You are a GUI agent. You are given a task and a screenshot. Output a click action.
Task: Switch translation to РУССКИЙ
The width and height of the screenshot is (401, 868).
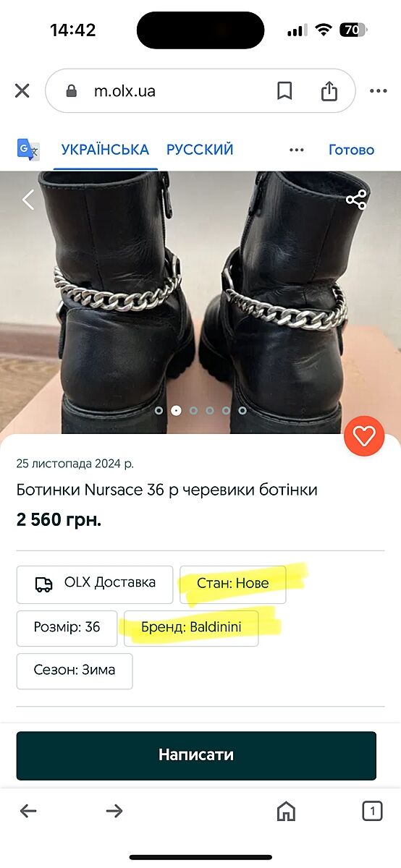(200, 150)
